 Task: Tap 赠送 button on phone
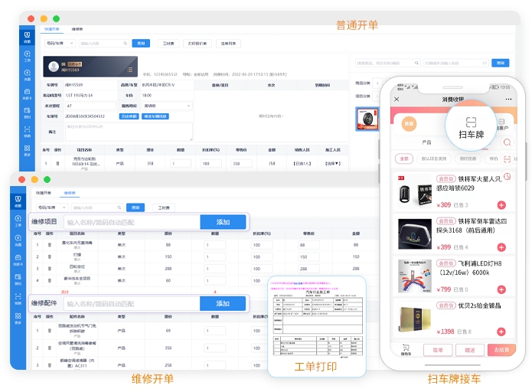tap(469, 350)
